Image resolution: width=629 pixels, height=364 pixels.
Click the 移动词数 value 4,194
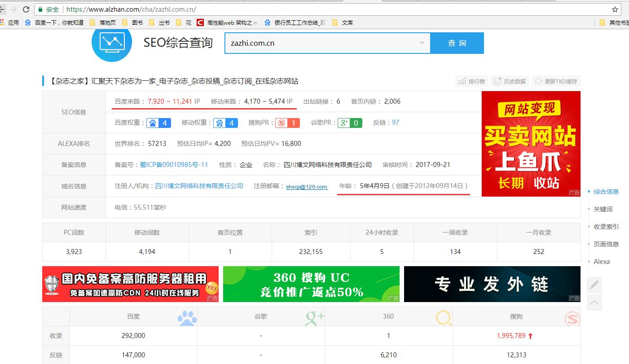[147, 252]
